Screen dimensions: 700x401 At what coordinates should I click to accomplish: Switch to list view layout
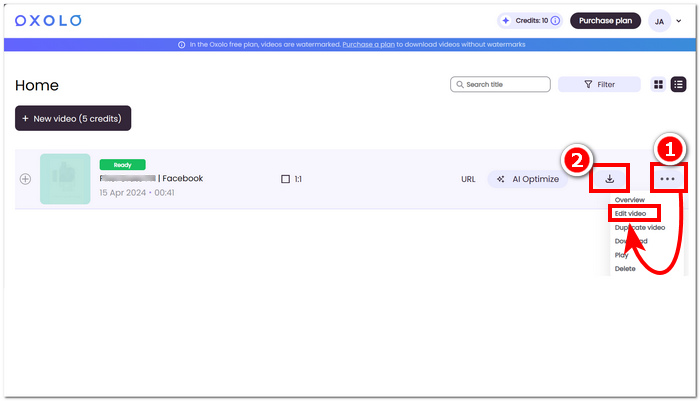coord(678,85)
